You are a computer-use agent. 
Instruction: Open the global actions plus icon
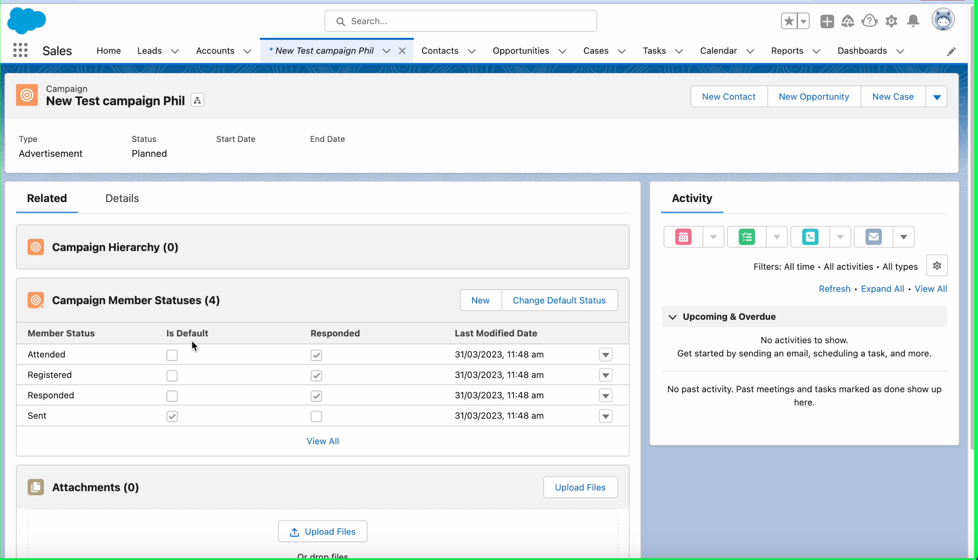click(827, 21)
